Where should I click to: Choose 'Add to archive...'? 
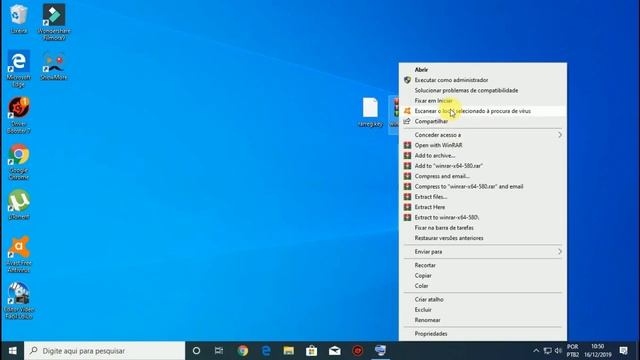click(483, 156)
